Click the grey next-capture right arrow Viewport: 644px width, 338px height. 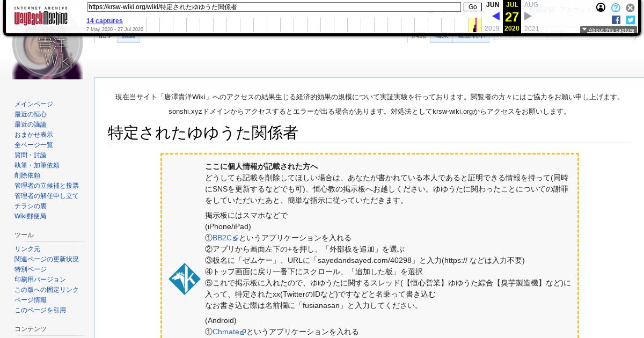(528, 16)
